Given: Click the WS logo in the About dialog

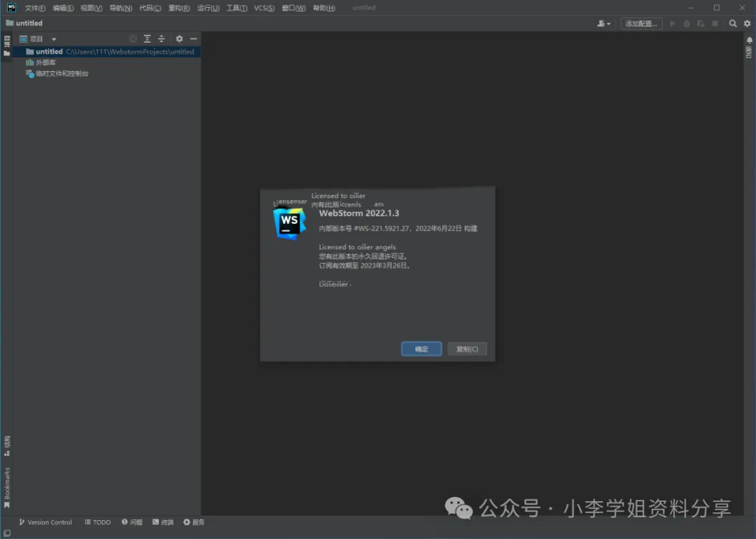Looking at the screenshot, I should coord(289,224).
